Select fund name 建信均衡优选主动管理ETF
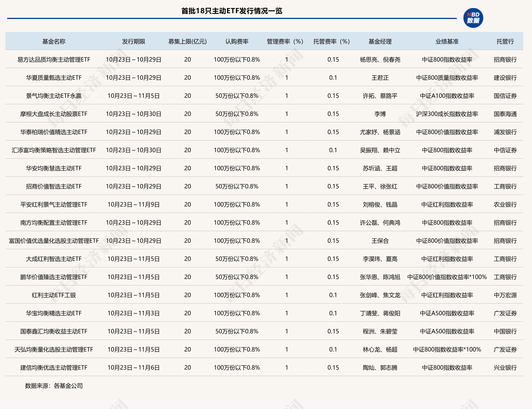Image resolution: width=532 pixels, height=409 pixels. pos(54,368)
